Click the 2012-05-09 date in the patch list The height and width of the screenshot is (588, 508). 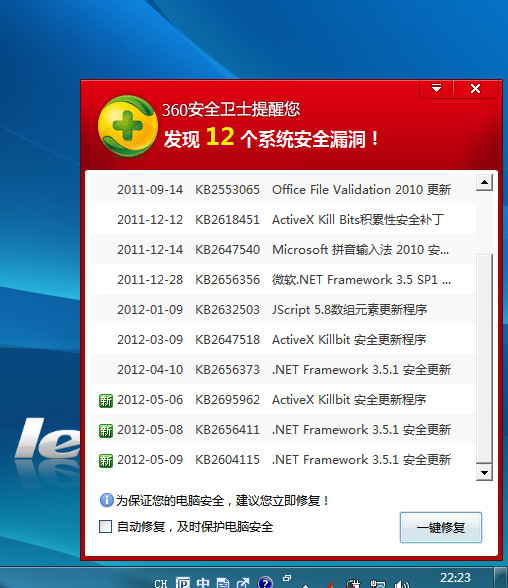click(x=150, y=459)
